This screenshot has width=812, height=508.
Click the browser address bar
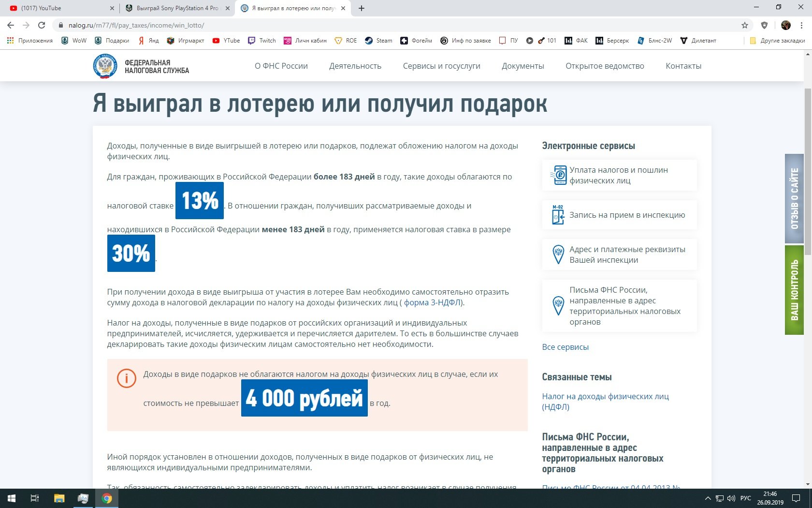click(x=396, y=25)
